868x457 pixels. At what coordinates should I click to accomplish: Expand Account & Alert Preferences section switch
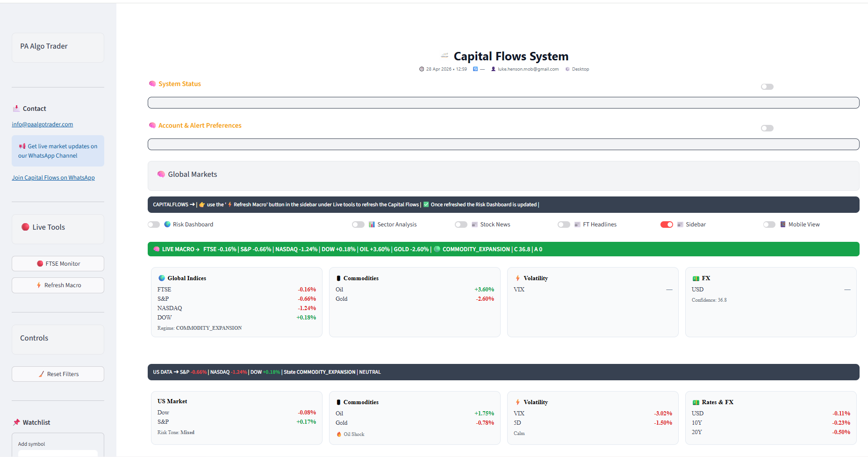pyautogui.click(x=767, y=128)
